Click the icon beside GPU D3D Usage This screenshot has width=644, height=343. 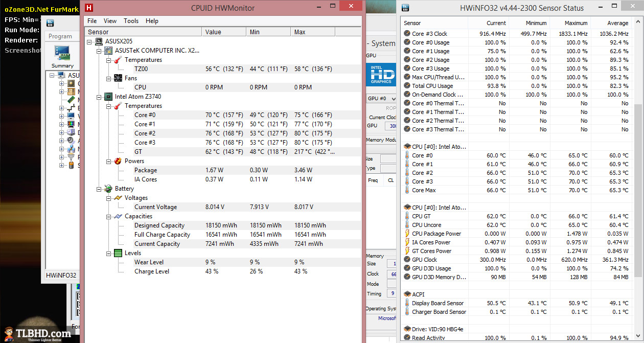coord(407,268)
